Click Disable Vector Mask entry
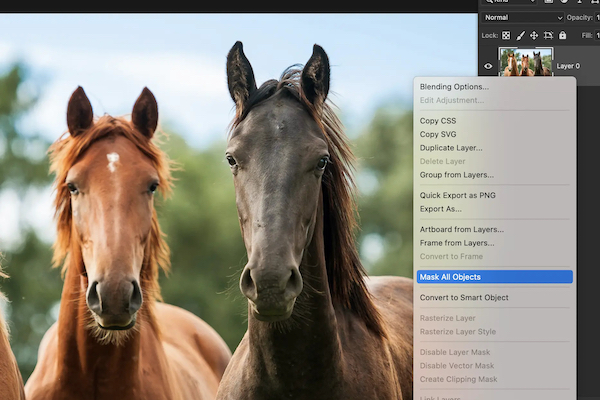Image resolution: width=600 pixels, height=400 pixels. [457, 366]
